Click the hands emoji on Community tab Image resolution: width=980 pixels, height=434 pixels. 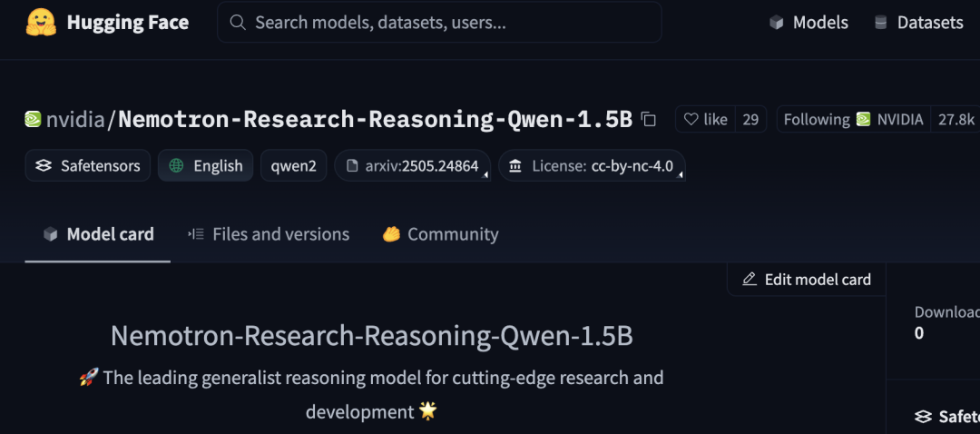point(391,234)
